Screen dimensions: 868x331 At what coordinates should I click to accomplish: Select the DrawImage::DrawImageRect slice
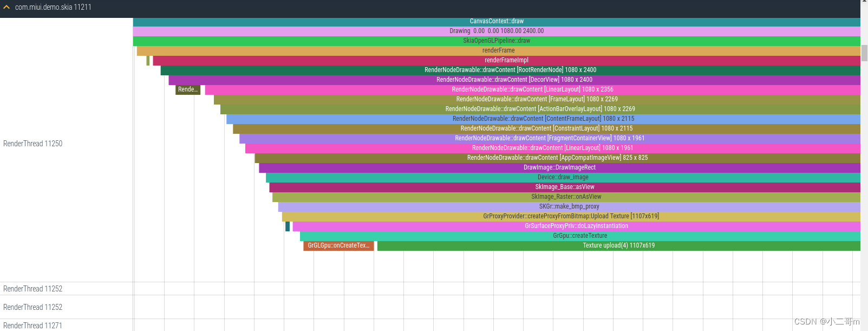coord(559,167)
